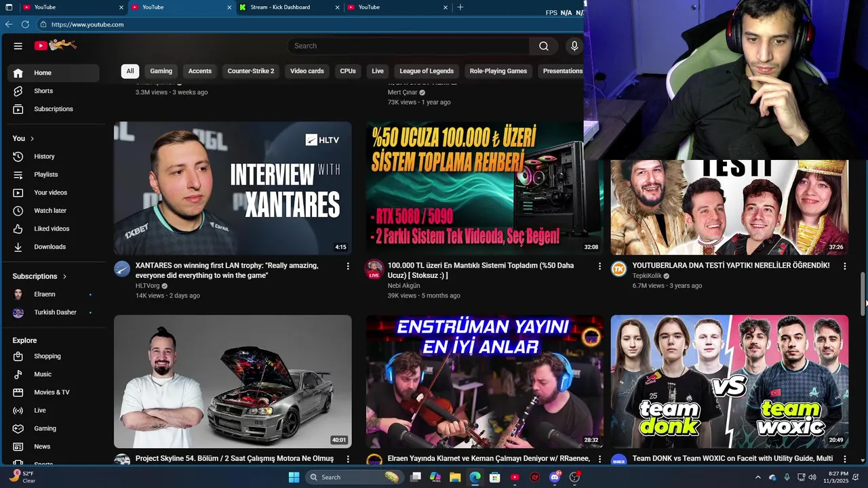The image size is (868, 488).
Task: Reload the YouTube page
Action: (25, 24)
